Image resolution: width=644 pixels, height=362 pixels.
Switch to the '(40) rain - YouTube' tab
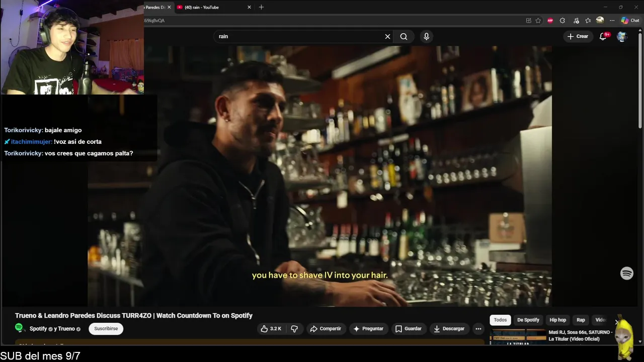(214, 7)
